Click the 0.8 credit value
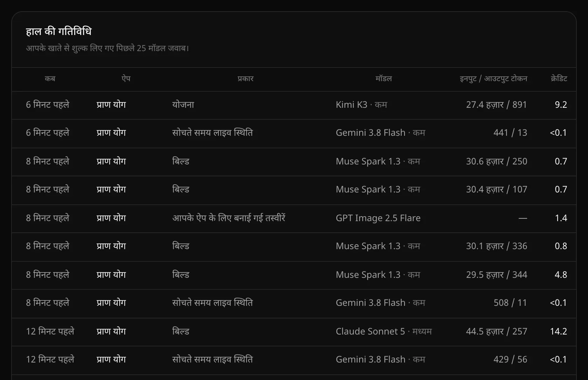This screenshot has width=588, height=380. point(561,246)
